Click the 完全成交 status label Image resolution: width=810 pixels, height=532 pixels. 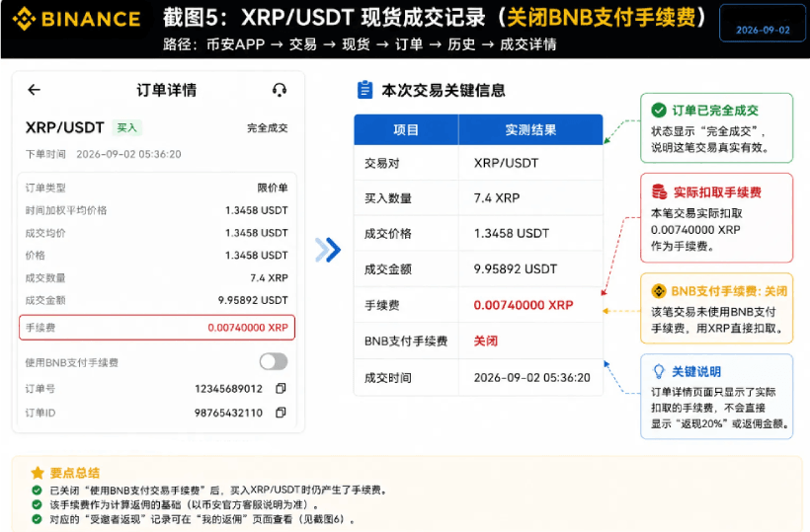(267, 128)
